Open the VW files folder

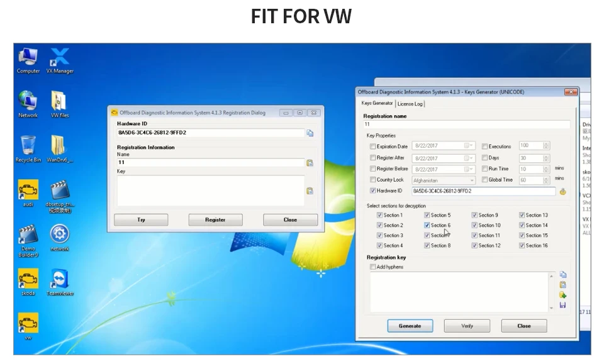(x=60, y=104)
